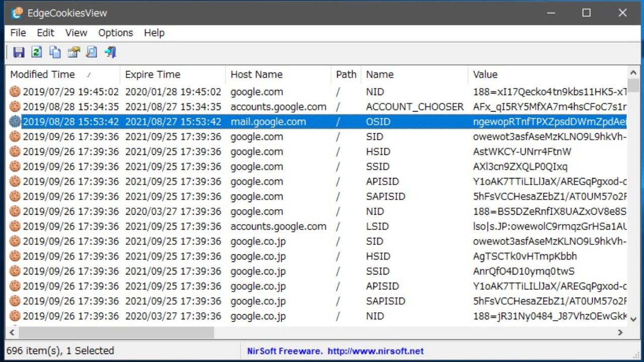
Task: Click the NirSoft Freeware label in status bar
Action: pos(285,351)
